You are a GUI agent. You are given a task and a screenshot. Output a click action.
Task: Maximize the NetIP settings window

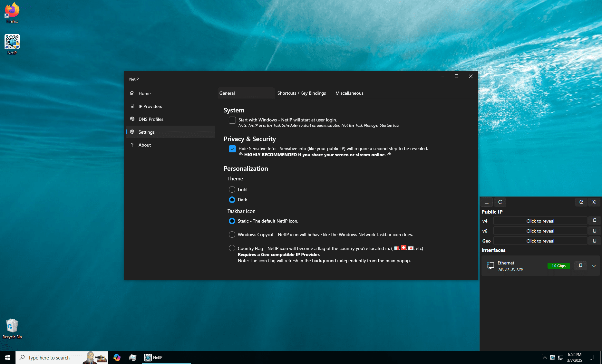[x=456, y=76]
